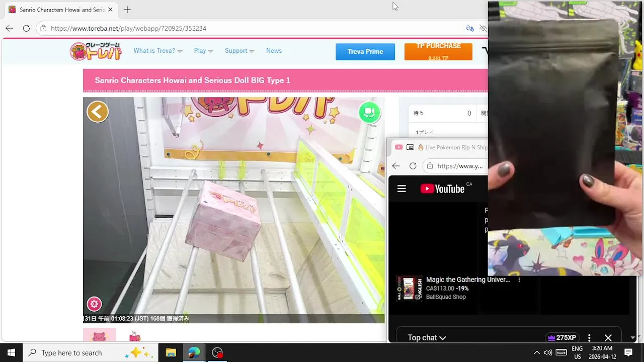Image resolution: width=644 pixels, height=362 pixels.
Task: Click the floating Pokemon video overlay
Action: coord(565,138)
